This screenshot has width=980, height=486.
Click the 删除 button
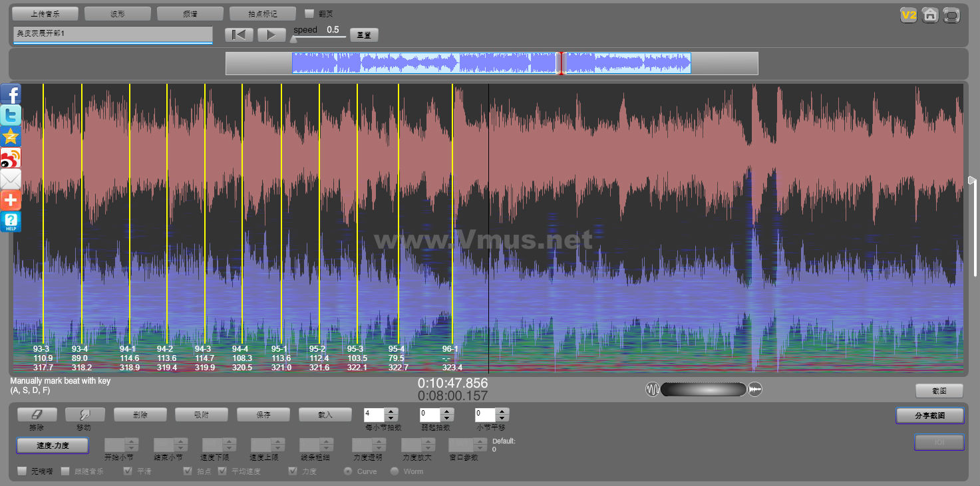pos(140,414)
